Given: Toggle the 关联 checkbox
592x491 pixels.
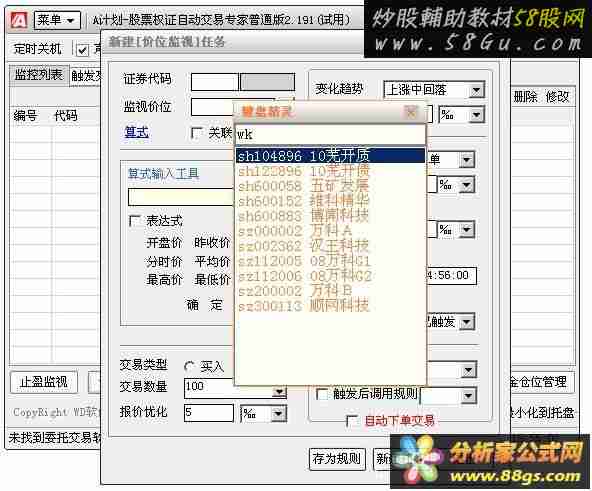Looking at the screenshot, I should (x=196, y=133).
